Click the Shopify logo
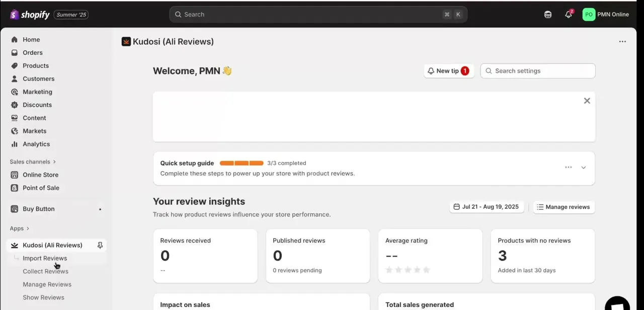 30,15
